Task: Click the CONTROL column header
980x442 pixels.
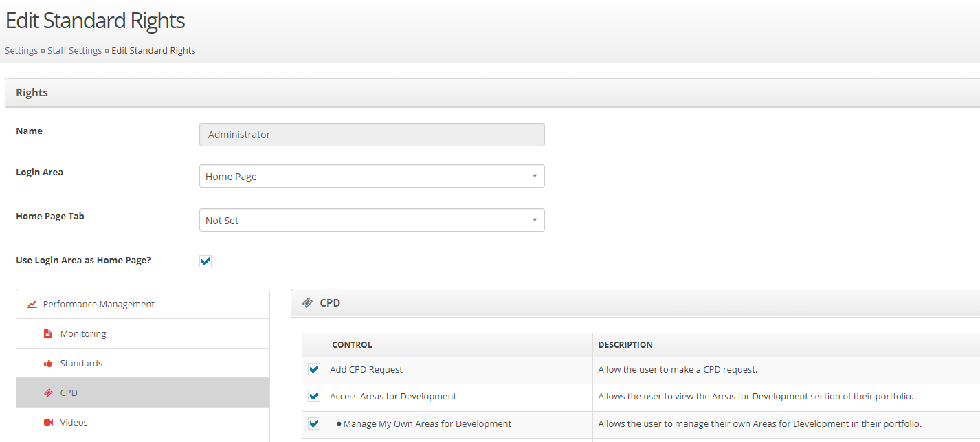Action: click(352, 345)
